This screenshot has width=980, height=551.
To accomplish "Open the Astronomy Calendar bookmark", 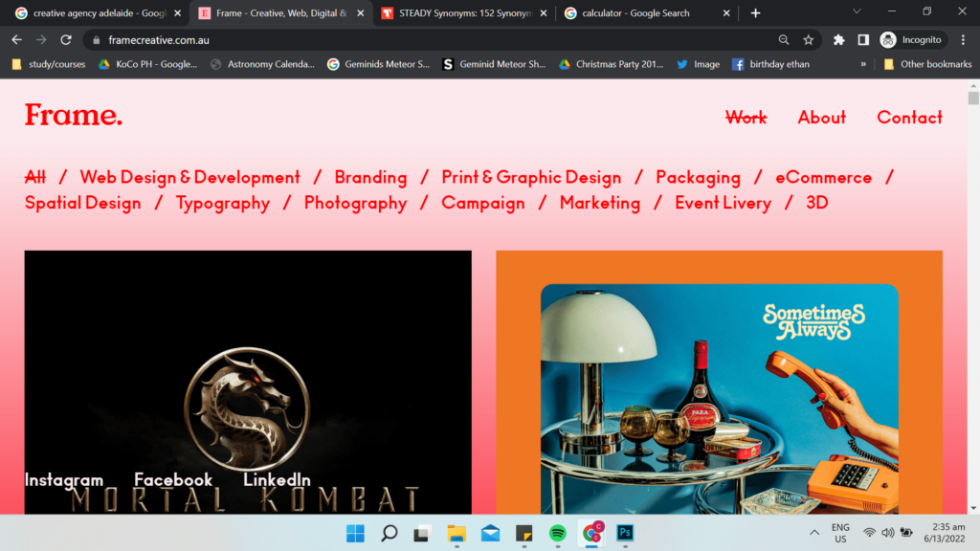I will (x=262, y=64).
